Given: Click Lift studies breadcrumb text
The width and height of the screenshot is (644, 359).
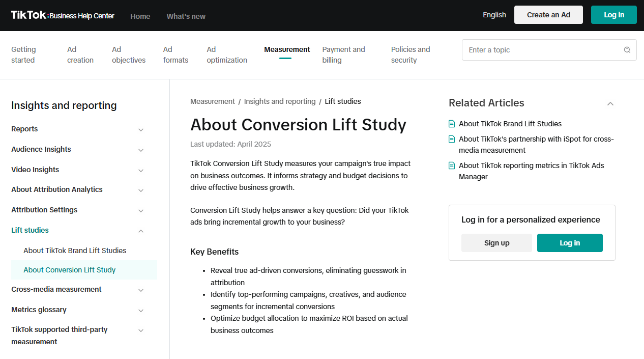Looking at the screenshot, I should pyautogui.click(x=343, y=101).
